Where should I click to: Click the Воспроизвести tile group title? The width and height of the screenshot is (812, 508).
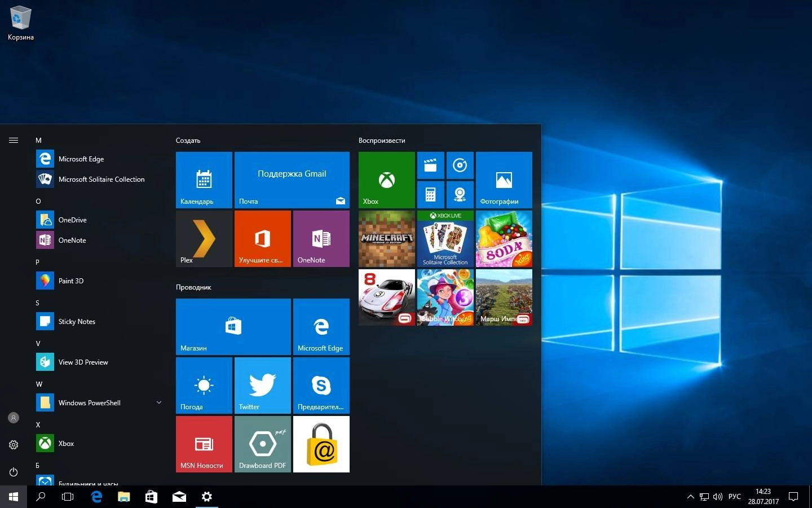pos(382,141)
